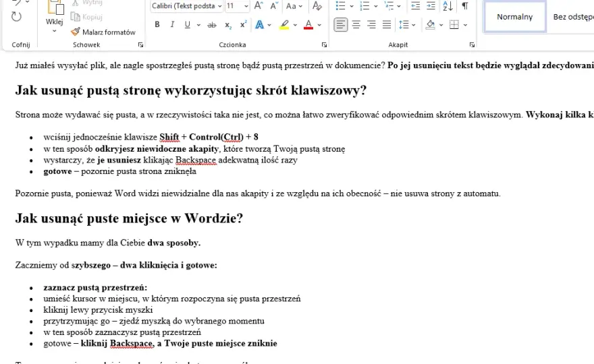Justify the text
Image resolution: width=594 pixels, height=364 pixels.
pyautogui.click(x=387, y=25)
